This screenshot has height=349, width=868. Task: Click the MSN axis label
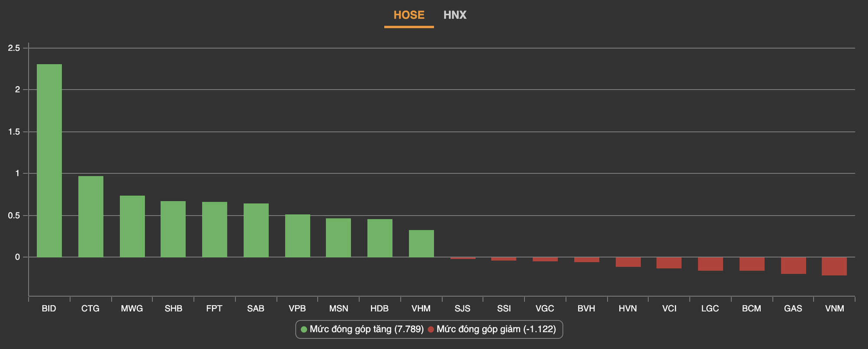[339, 309]
